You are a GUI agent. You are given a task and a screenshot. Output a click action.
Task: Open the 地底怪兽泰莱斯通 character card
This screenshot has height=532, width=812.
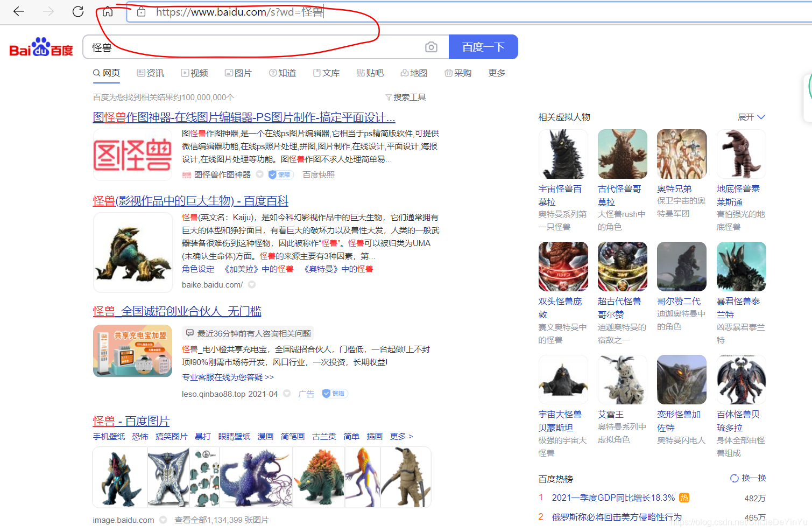[741, 180]
